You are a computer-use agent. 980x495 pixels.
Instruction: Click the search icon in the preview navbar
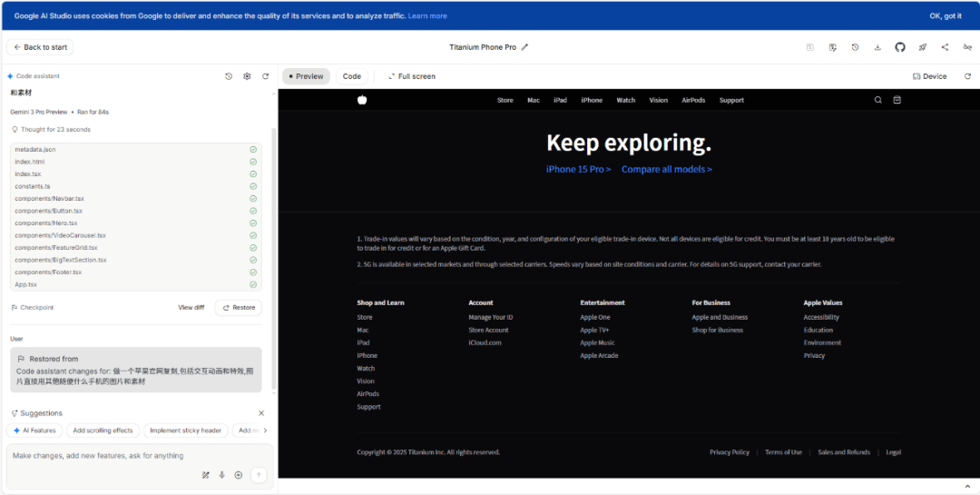(877, 100)
